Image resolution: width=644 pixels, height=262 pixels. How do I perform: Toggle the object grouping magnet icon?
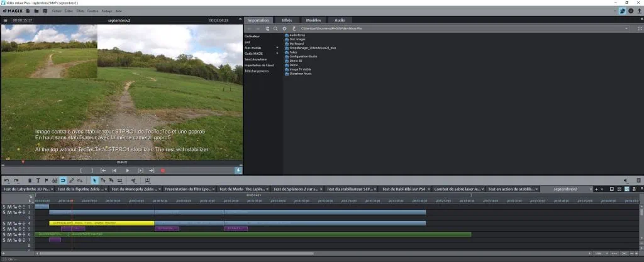click(x=64, y=181)
